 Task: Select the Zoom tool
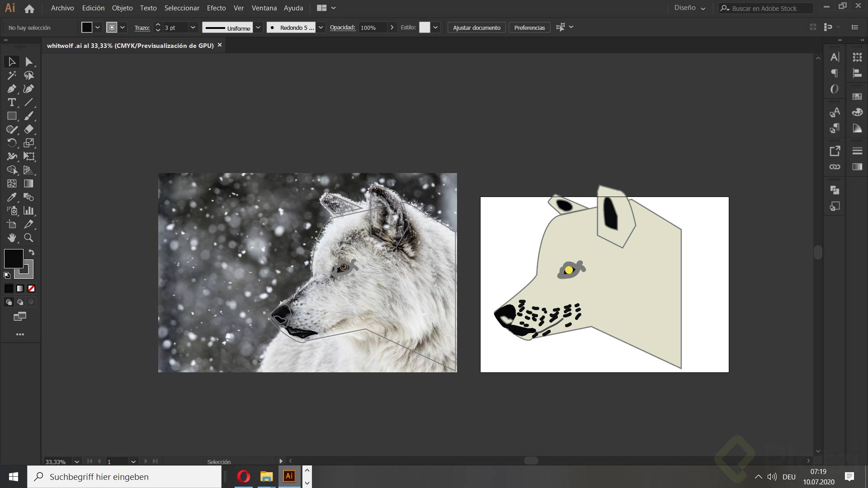click(29, 238)
